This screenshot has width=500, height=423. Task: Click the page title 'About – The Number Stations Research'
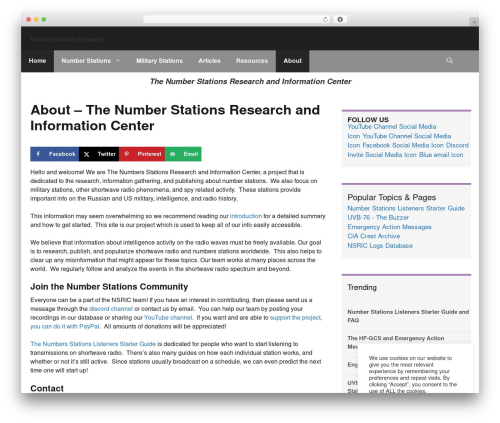(x=175, y=118)
